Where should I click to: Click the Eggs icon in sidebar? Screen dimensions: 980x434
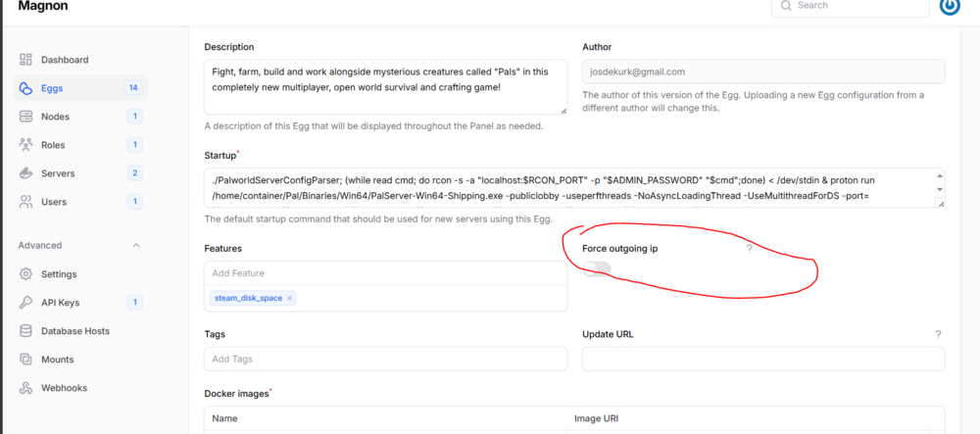coord(25,88)
